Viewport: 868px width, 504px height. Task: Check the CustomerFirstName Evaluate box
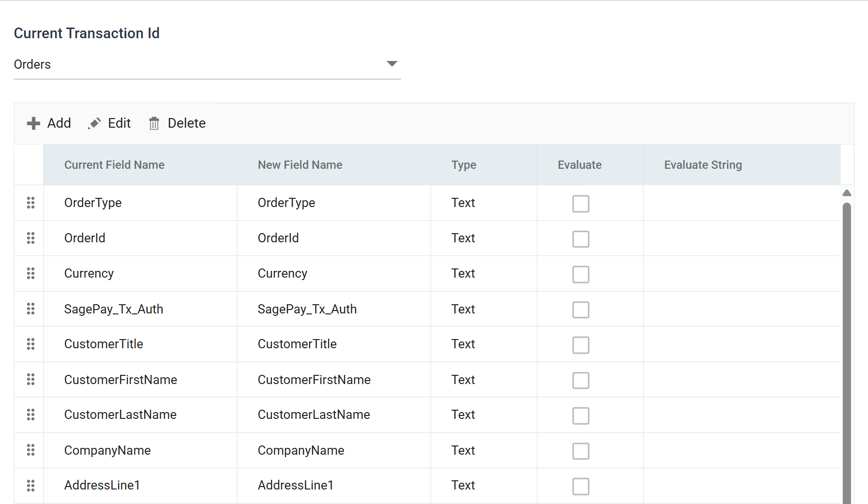[x=581, y=380]
